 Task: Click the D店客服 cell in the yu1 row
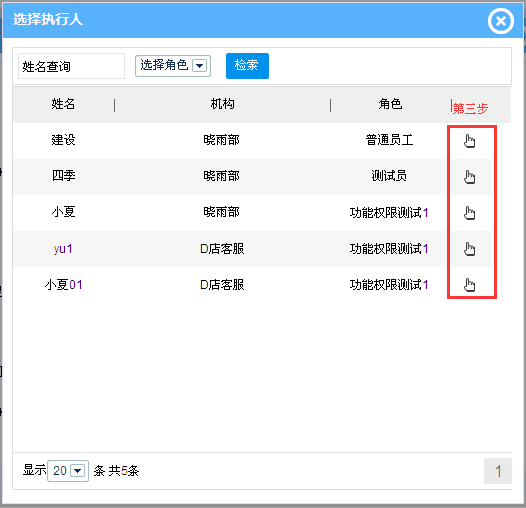[x=222, y=249]
